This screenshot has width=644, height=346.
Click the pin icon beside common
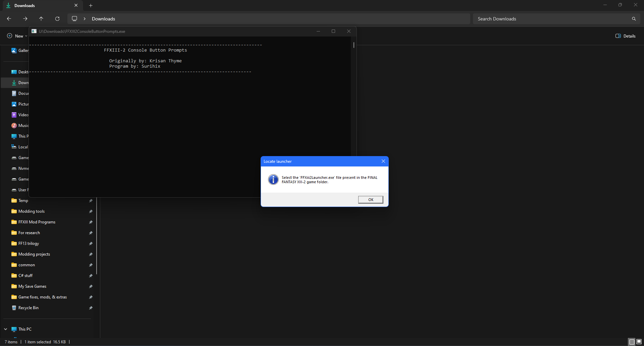(x=91, y=265)
